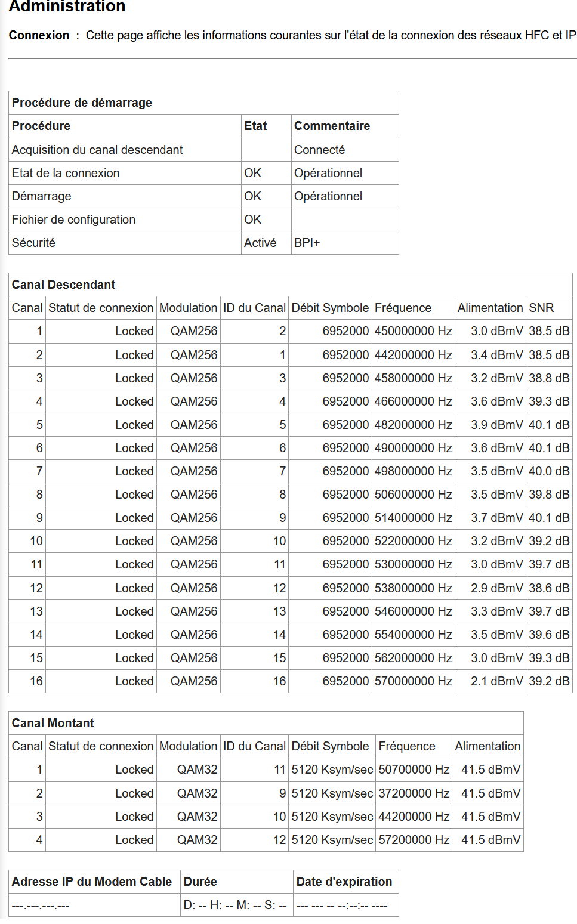The image size is (577, 924).
Task: Select the "Fichier de configuration" row label
Action: pyautogui.click(x=74, y=220)
